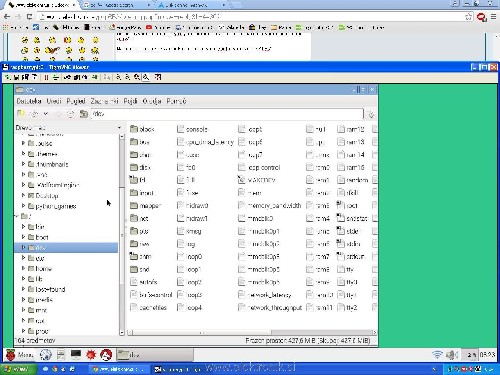Select the lost+found folder in tree
This screenshot has width=500, height=375.
pos(46,289)
